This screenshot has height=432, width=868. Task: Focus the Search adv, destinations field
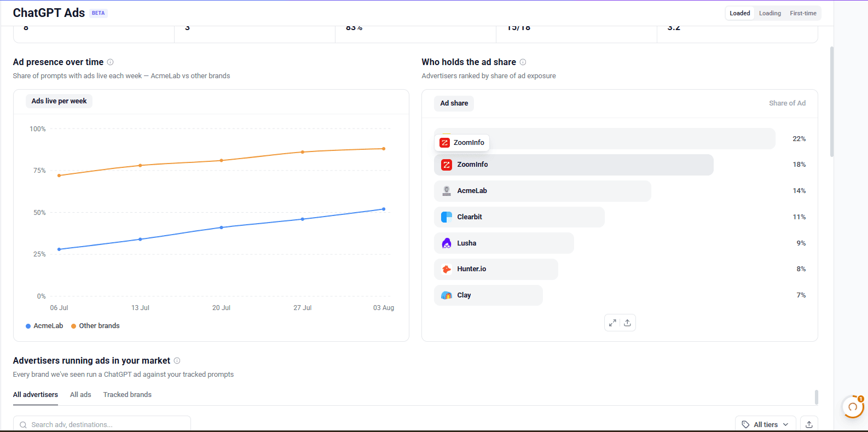click(x=102, y=424)
